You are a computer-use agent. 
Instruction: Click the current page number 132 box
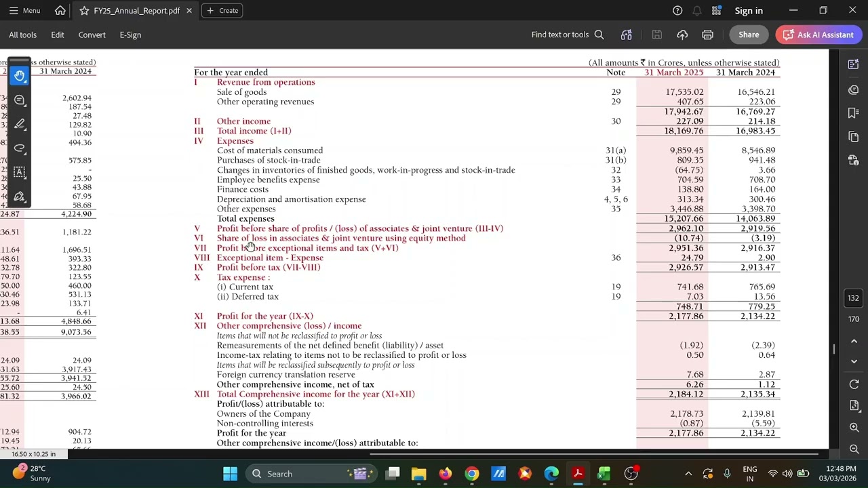click(x=854, y=298)
